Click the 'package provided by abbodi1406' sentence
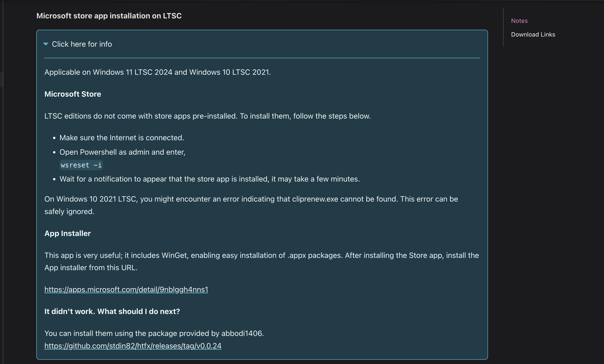 154,333
